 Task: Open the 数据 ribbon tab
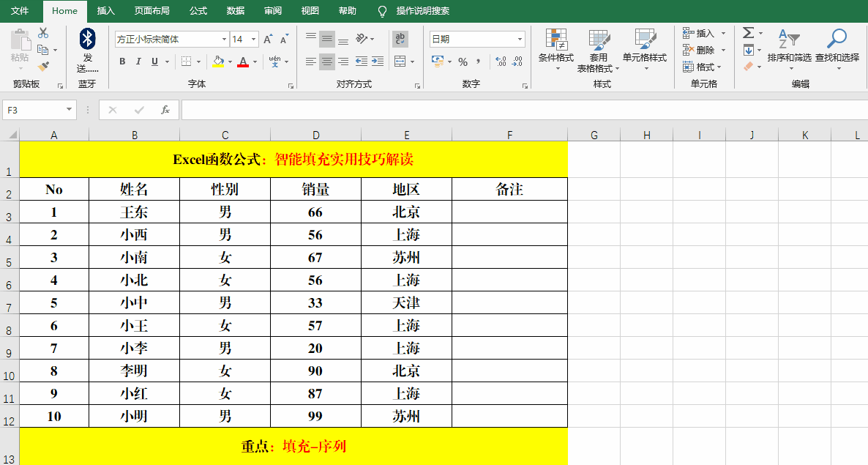point(236,11)
